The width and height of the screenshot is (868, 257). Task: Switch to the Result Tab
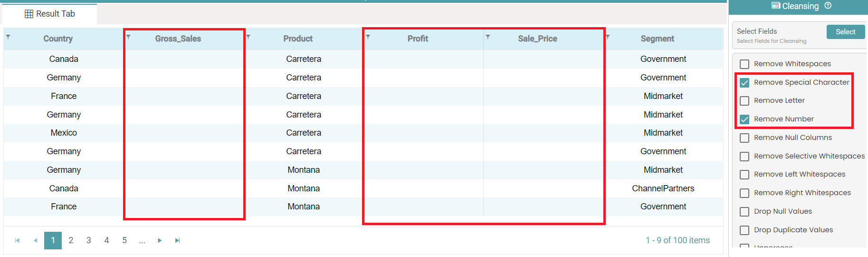click(50, 14)
